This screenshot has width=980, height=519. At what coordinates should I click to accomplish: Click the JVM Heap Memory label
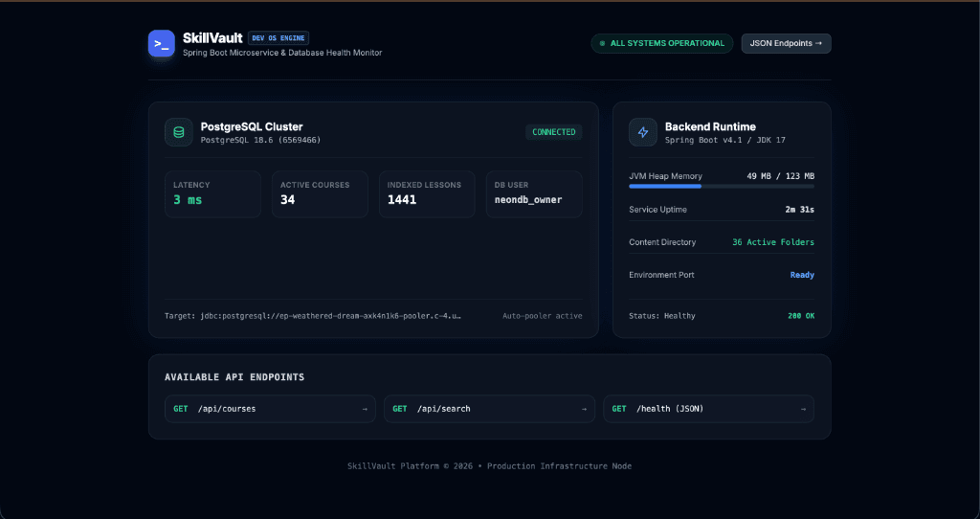(666, 176)
